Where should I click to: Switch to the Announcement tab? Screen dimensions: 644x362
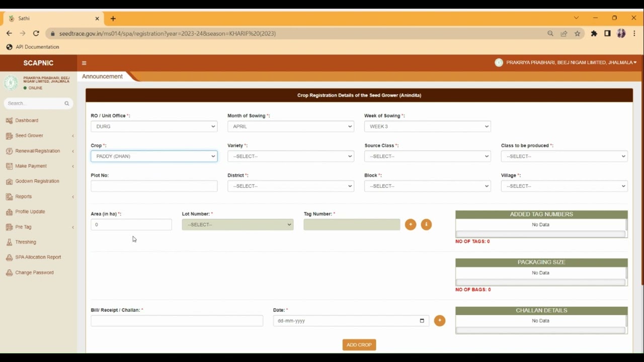pos(102,76)
